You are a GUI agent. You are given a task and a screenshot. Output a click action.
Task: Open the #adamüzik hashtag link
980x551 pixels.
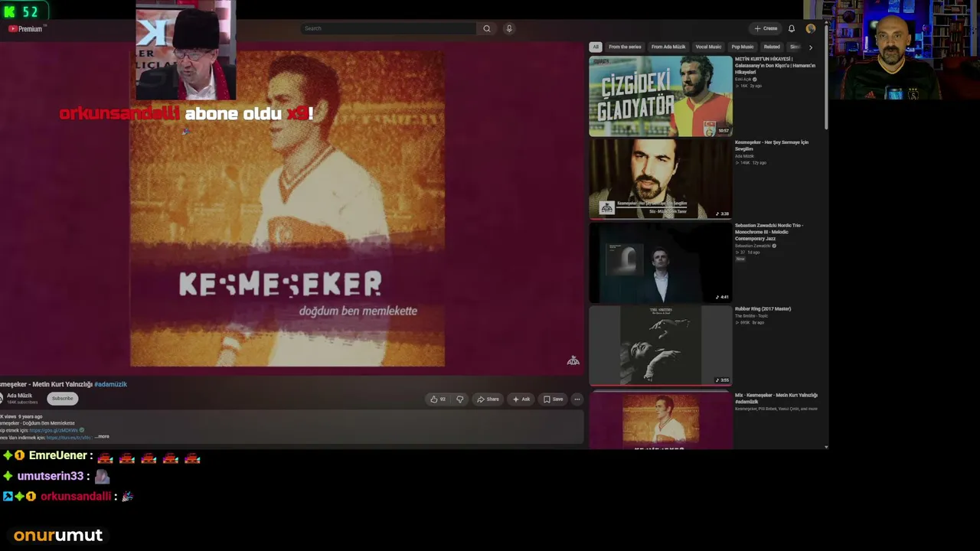(x=110, y=384)
